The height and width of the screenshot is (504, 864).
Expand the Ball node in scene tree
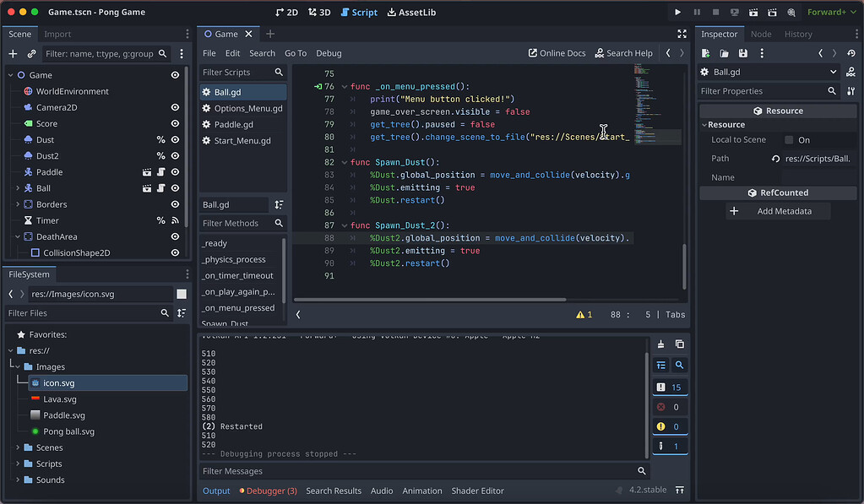pos(18,188)
